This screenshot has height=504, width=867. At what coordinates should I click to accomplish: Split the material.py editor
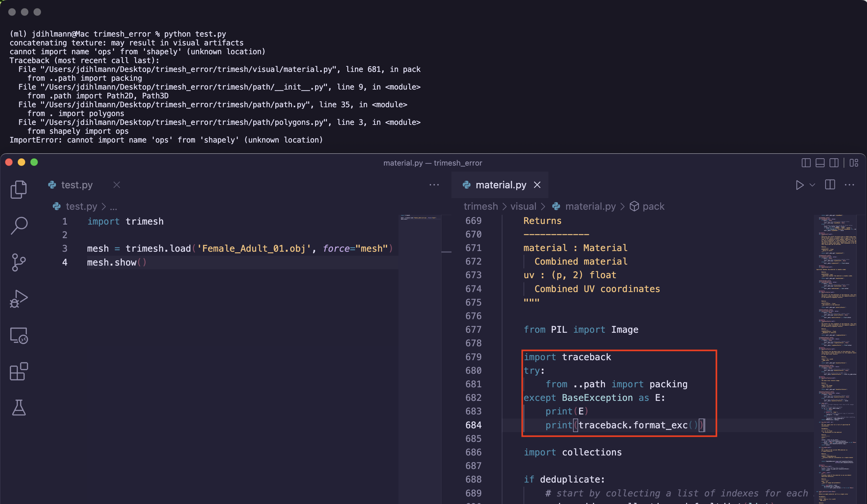click(830, 185)
